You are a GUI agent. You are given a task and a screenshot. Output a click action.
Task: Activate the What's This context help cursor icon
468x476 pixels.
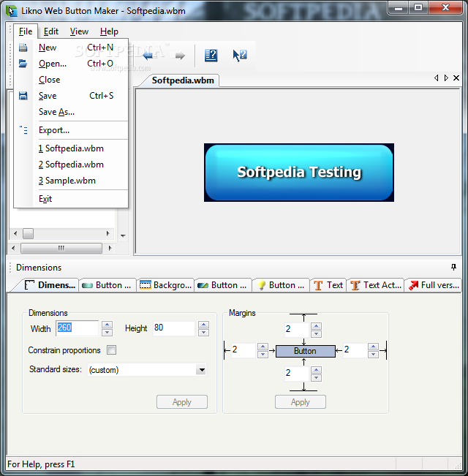tap(239, 56)
